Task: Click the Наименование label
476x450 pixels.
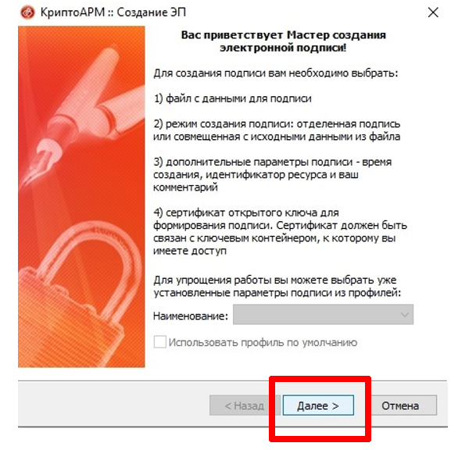Action: point(191,316)
